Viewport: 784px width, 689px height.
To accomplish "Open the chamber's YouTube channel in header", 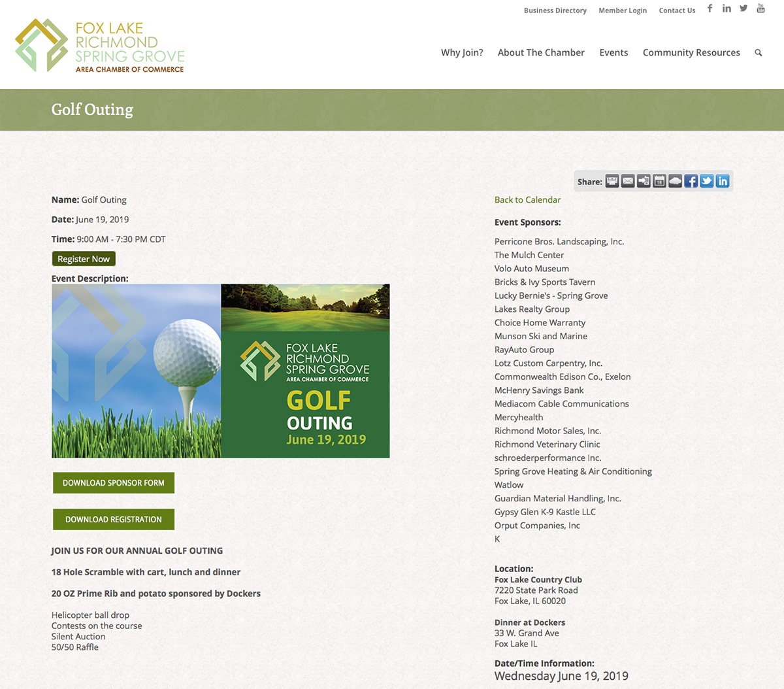I will (760, 8).
